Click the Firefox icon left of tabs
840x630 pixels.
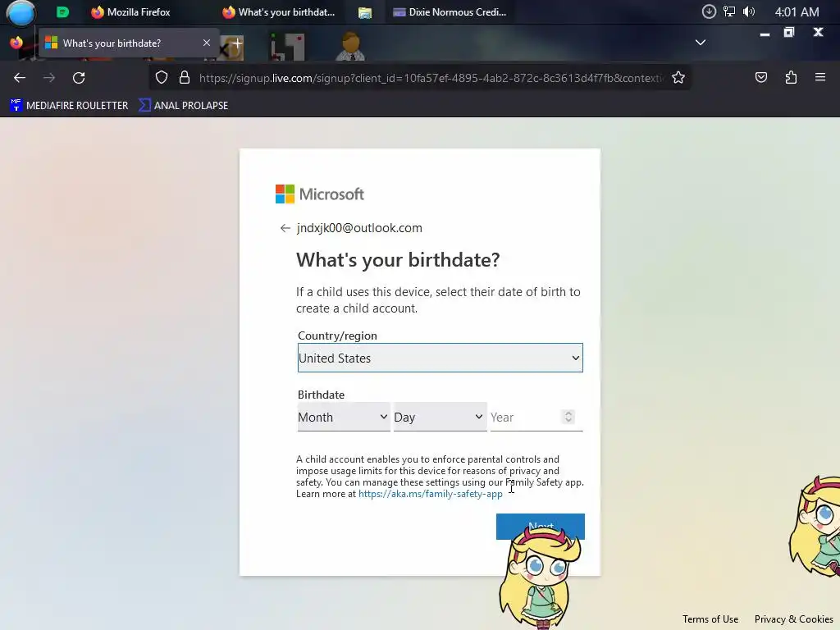[x=16, y=43]
